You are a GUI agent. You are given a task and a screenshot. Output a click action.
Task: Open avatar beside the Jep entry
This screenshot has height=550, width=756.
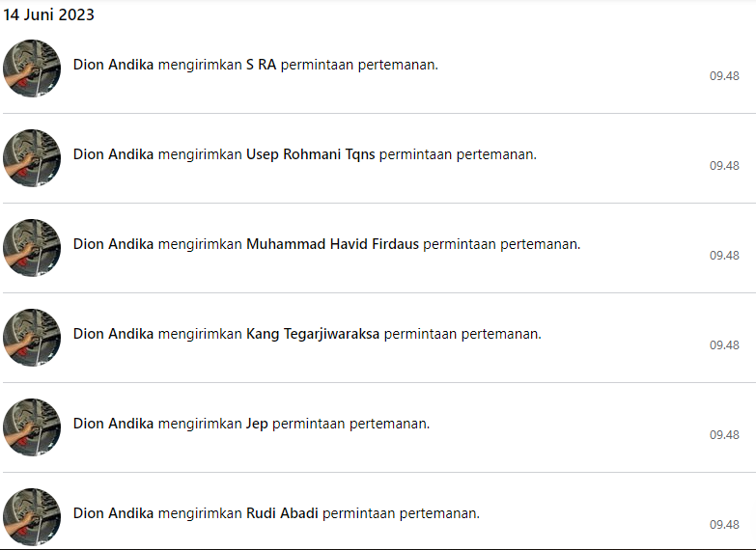(32, 427)
